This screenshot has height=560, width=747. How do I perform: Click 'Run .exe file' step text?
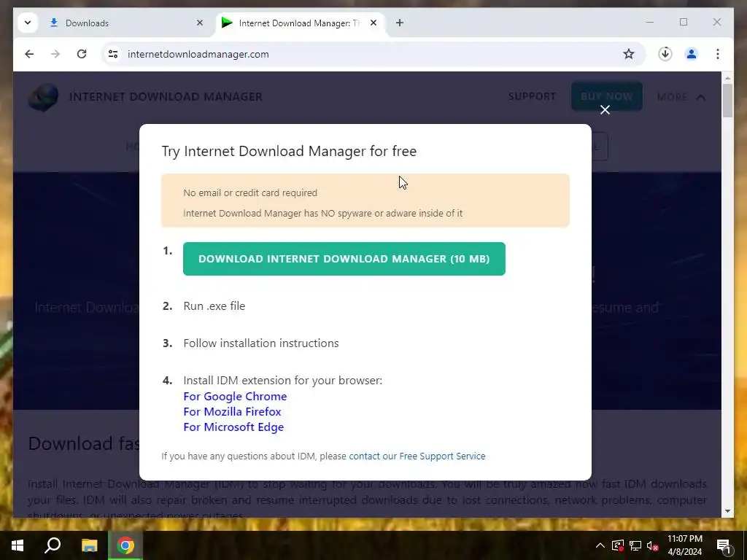coord(214,306)
